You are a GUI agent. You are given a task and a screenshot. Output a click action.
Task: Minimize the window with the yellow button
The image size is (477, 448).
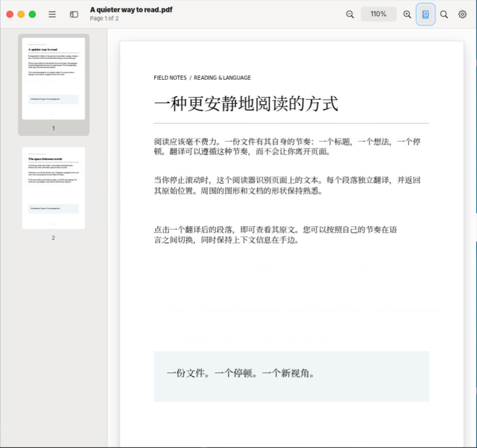(21, 14)
